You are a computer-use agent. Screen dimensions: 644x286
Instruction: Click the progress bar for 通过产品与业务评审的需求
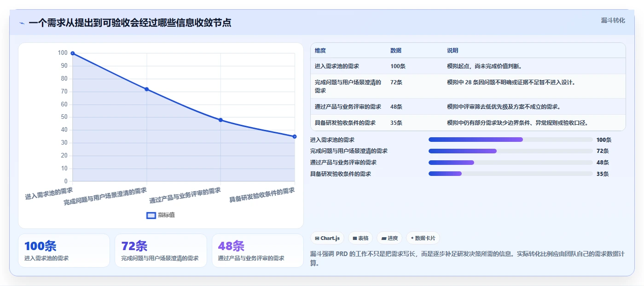(511, 163)
